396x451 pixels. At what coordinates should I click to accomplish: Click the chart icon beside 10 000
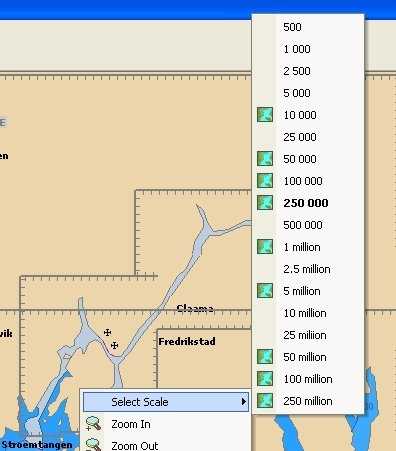click(x=265, y=115)
